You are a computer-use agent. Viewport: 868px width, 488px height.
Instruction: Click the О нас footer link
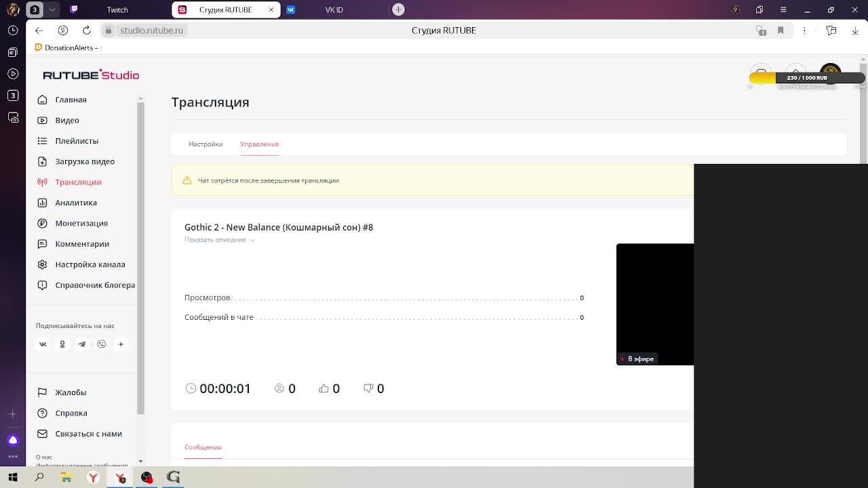(x=44, y=457)
